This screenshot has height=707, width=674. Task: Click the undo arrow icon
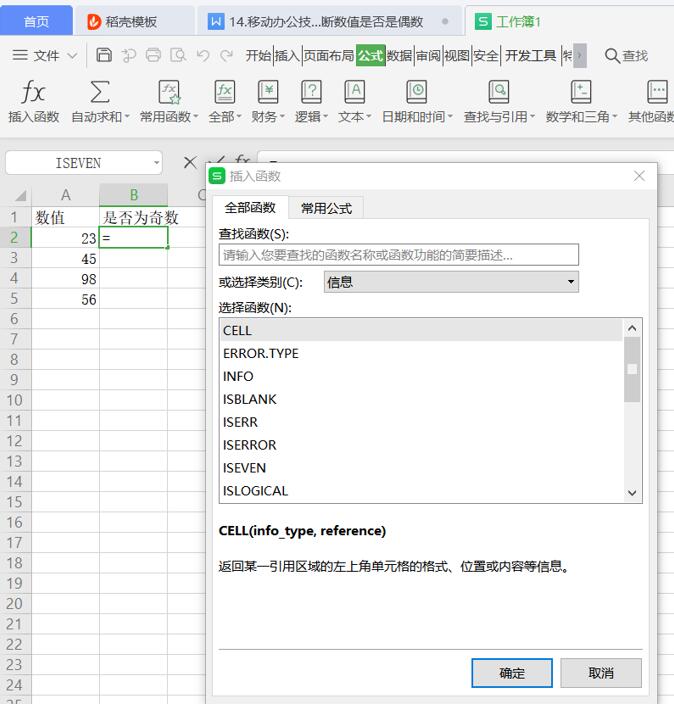click(203, 55)
